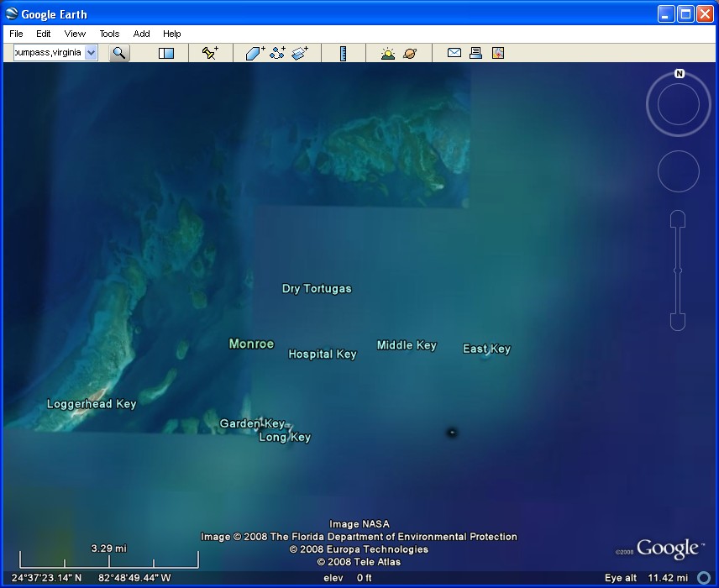The width and height of the screenshot is (719, 588).
Task: Open the search history dropdown arrow
Action: point(92,52)
